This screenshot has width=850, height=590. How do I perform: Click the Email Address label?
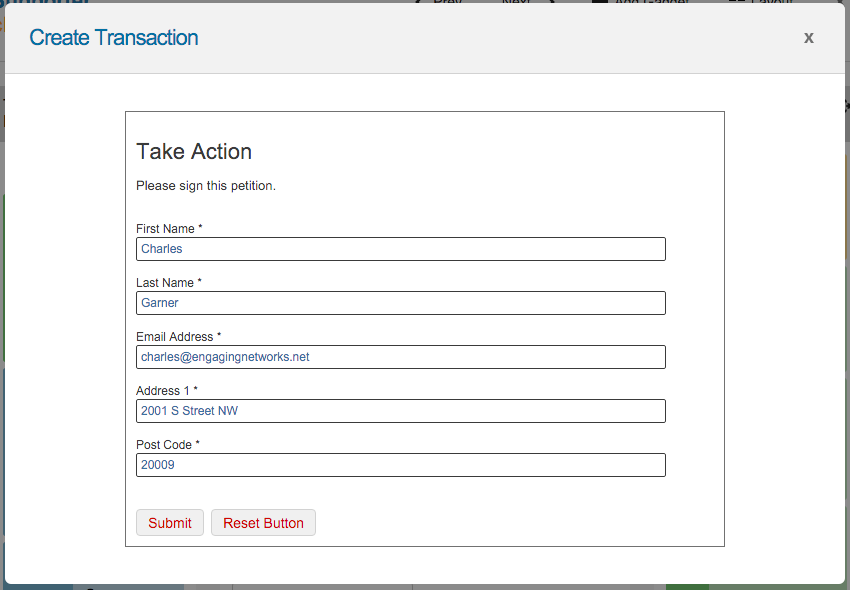[175, 337]
